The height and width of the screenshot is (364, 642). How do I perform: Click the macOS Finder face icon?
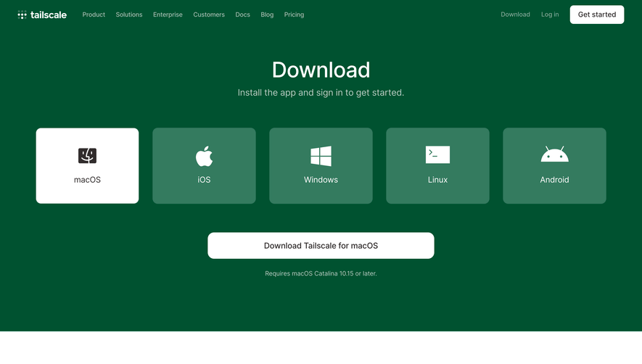tap(87, 156)
